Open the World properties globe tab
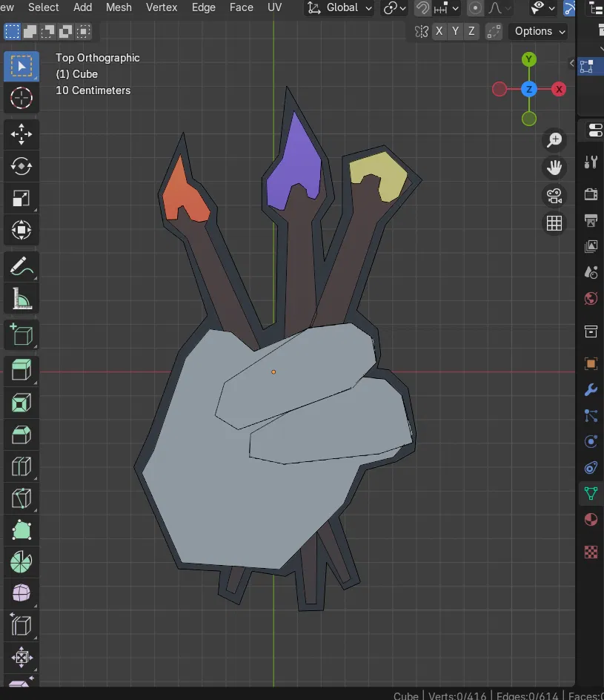Viewport: 604px width, 700px height. pyautogui.click(x=591, y=299)
